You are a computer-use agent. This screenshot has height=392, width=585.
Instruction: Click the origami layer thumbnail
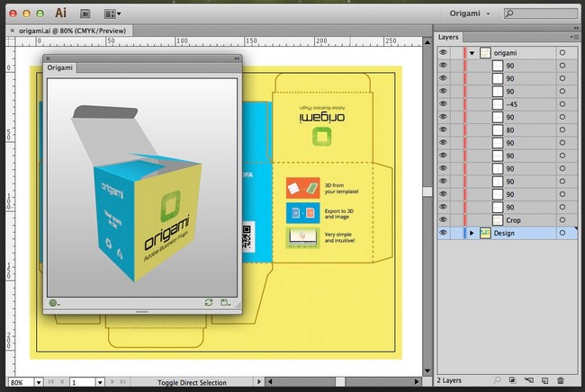(x=484, y=53)
